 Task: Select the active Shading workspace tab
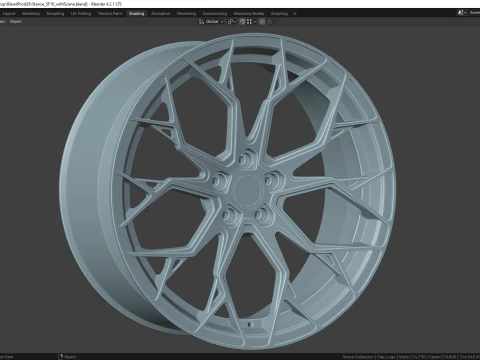pyautogui.click(x=136, y=14)
